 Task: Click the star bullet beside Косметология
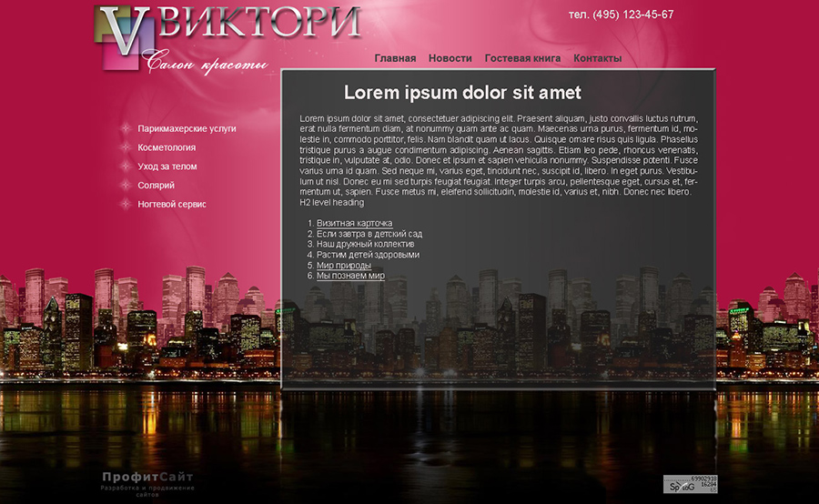point(125,147)
